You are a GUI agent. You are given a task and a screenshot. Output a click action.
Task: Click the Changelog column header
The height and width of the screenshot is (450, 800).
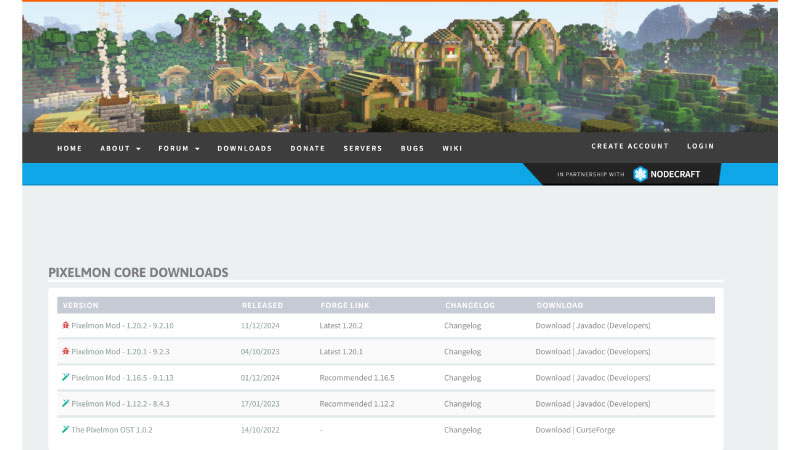click(x=470, y=305)
